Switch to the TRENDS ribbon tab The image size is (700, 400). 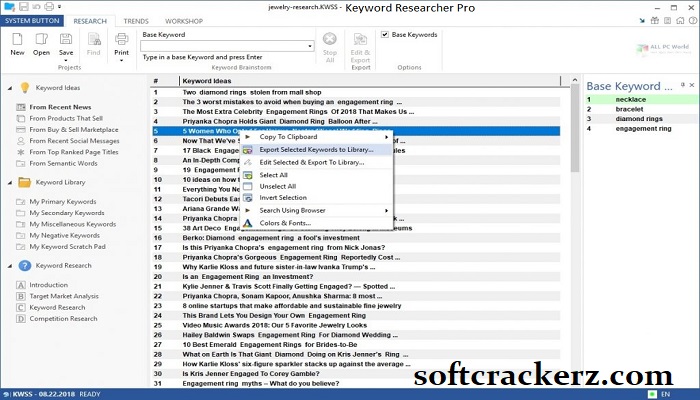point(136,21)
